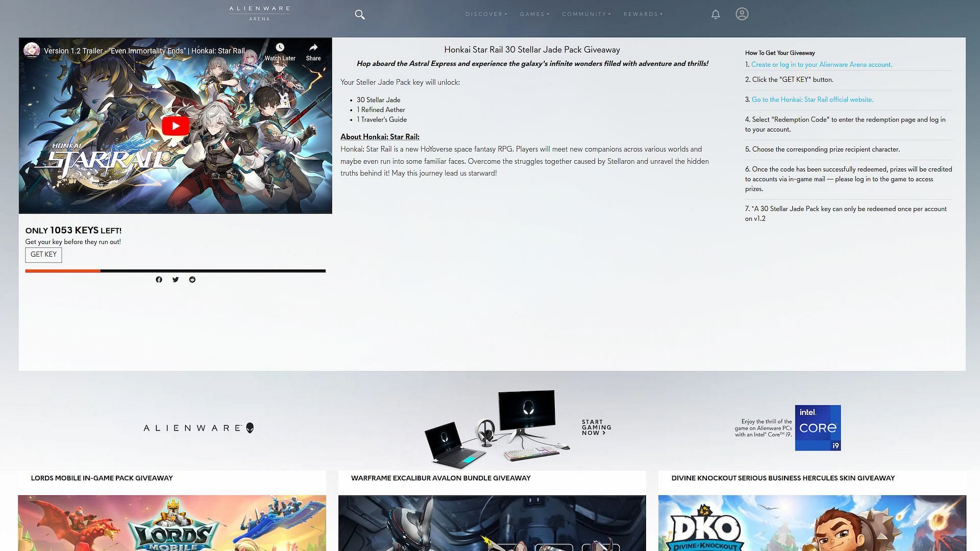This screenshot has height=551, width=980.
Task: Click the '1 Refined Aether' list item
Action: point(381,110)
